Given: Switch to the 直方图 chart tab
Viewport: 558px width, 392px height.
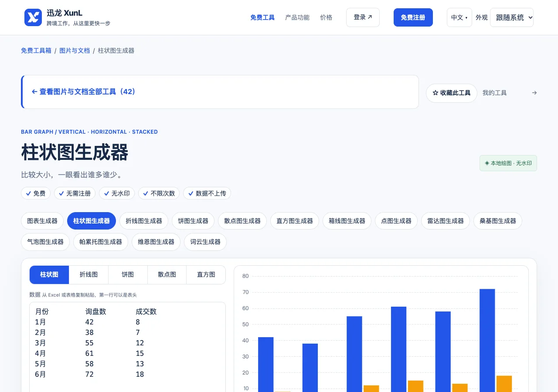Looking at the screenshot, I should (206, 275).
